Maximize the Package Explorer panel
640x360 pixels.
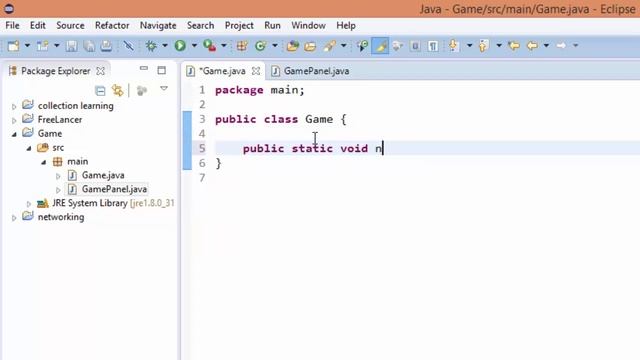[162, 70]
